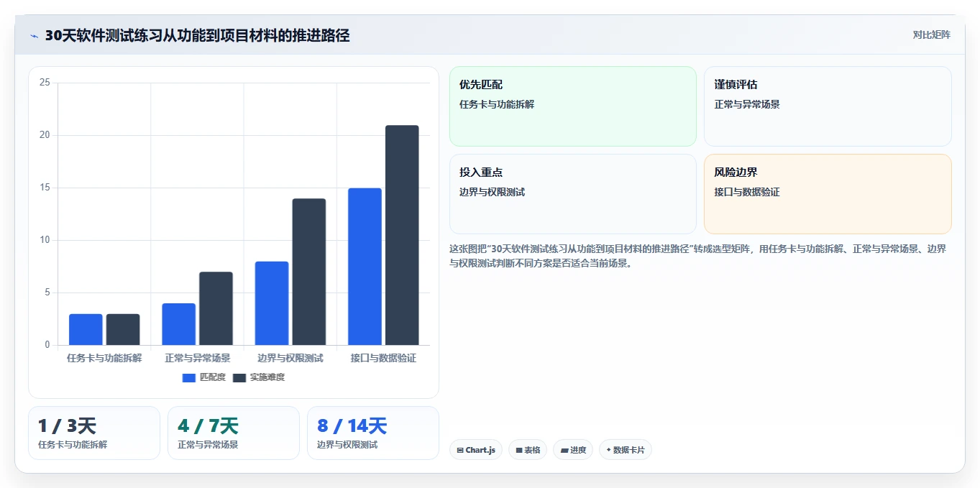Click the 正常与异常场景 x-axis label
The height and width of the screenshot is (488, 980).
click(x=198, y=358)
